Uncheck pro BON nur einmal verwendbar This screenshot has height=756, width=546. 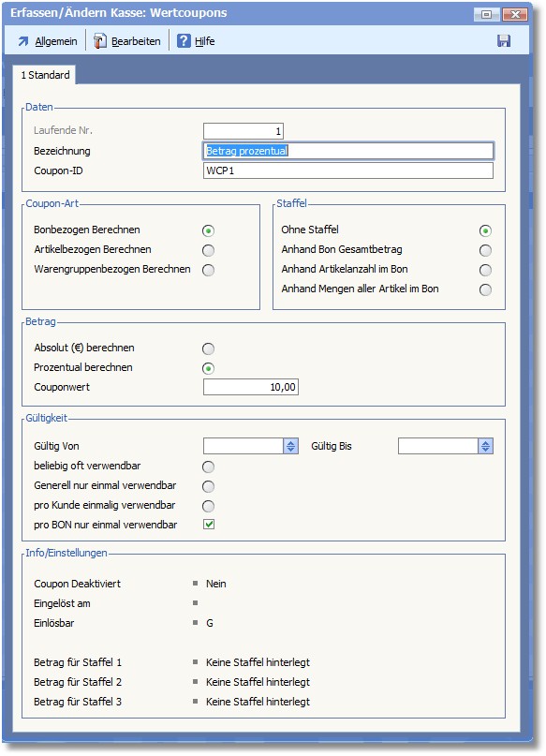(x=209, y=525)
